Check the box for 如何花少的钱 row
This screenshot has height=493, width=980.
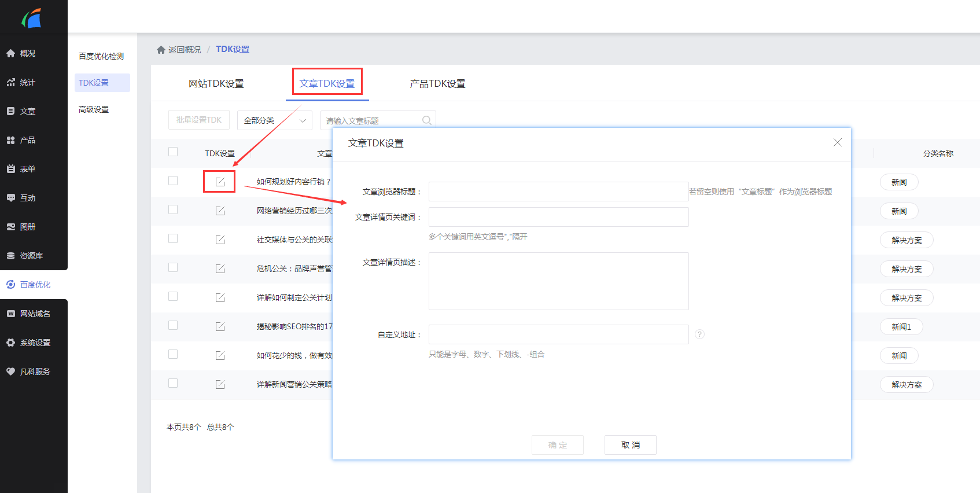(173, 354)
